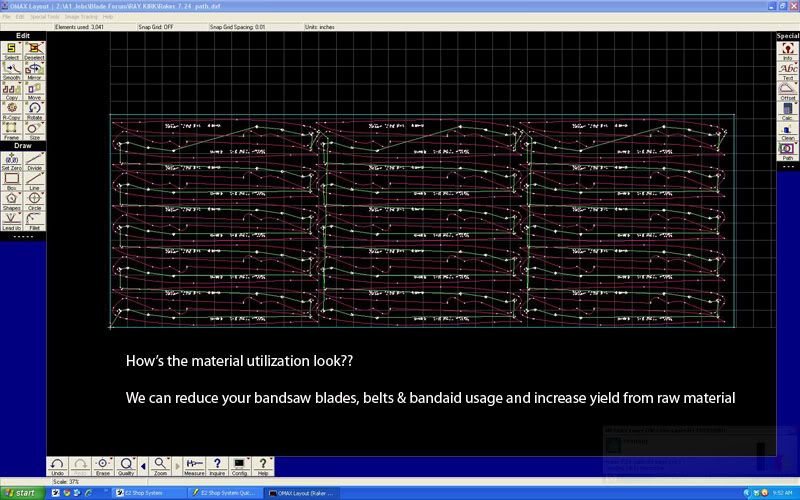This screenshot has height=500, width=800.
Task: Open the Calc tool
Action: (788, 111)
